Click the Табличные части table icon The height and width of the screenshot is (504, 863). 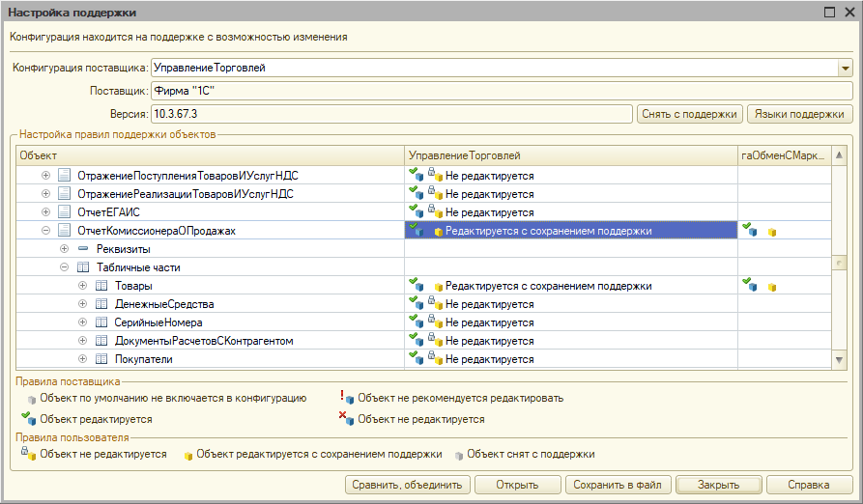tap(83, 267)
